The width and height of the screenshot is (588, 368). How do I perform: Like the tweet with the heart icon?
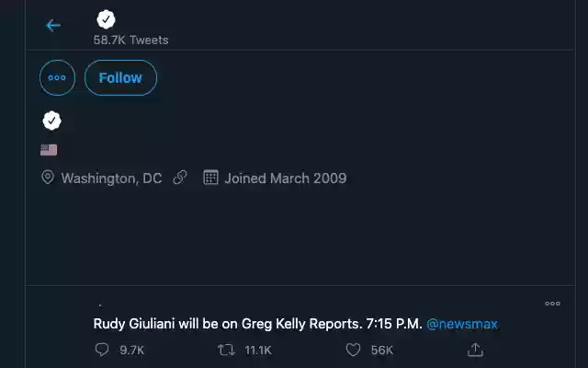[353, 350]
